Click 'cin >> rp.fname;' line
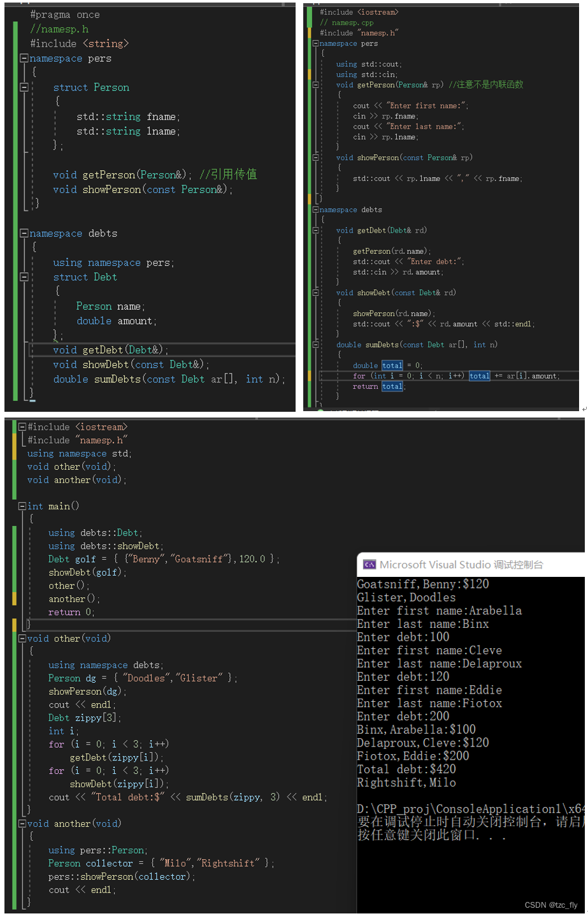Image resolution: width=588 pixels, height=916 pixels. 385,117
